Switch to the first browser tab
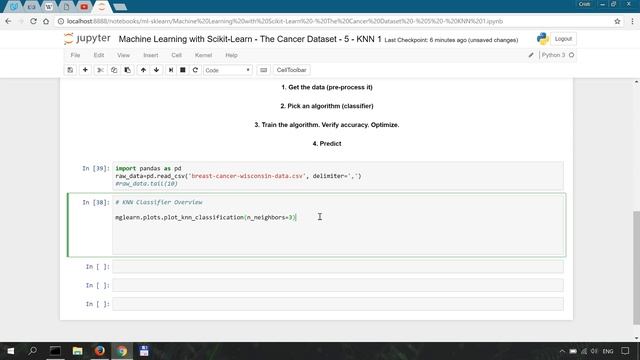The width and height of the screenshot is (640, 360). (x=13, y=7)
